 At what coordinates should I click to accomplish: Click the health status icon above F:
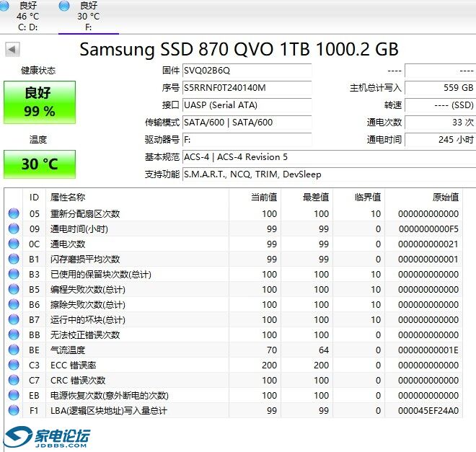(64, 6)
